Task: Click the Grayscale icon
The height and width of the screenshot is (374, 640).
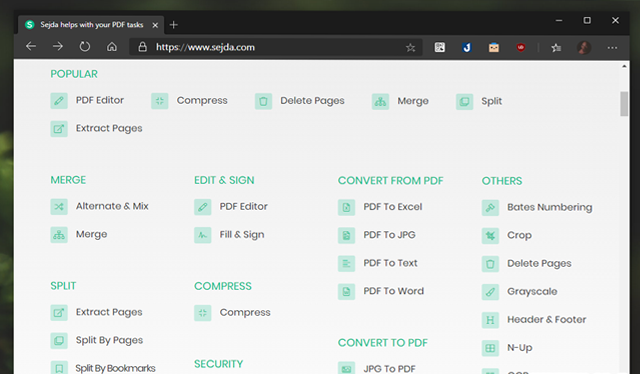Action: coord(490,292)
